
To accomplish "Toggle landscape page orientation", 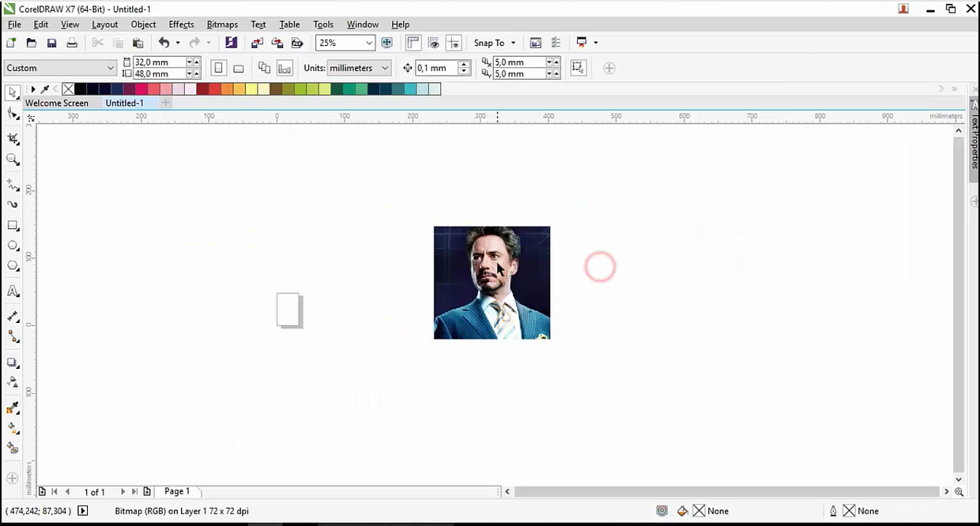I will (238, 68).
